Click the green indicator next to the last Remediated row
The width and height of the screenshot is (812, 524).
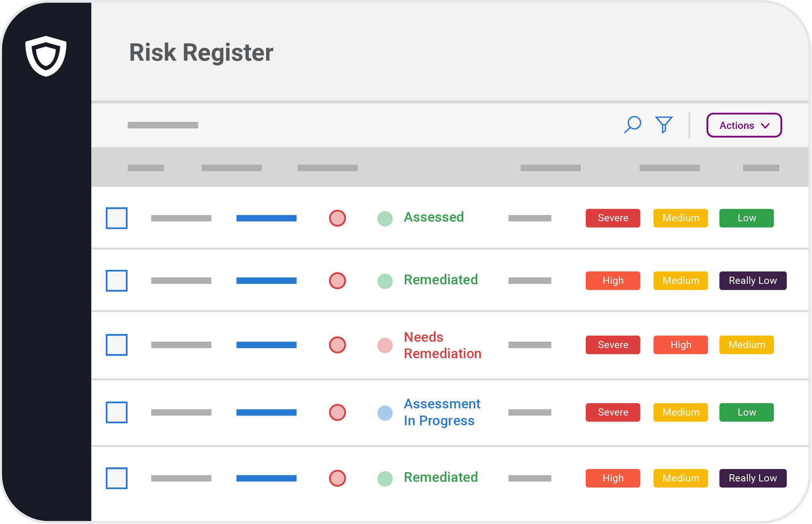[x=385, y=478]
